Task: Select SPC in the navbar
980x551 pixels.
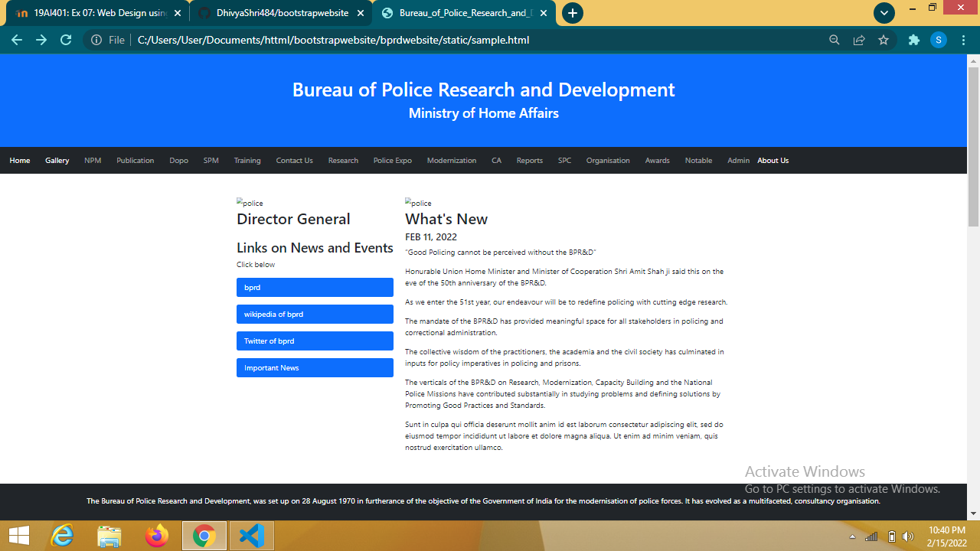Action: [x=565, y=161]
